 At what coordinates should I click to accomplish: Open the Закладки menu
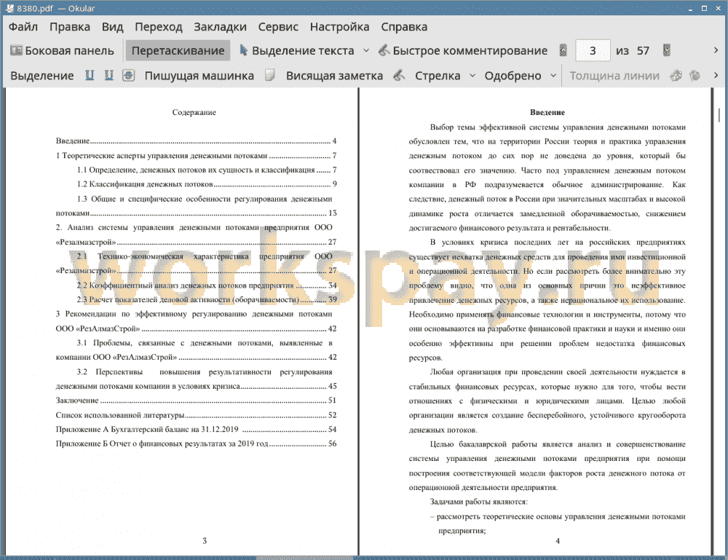(220, 27)
